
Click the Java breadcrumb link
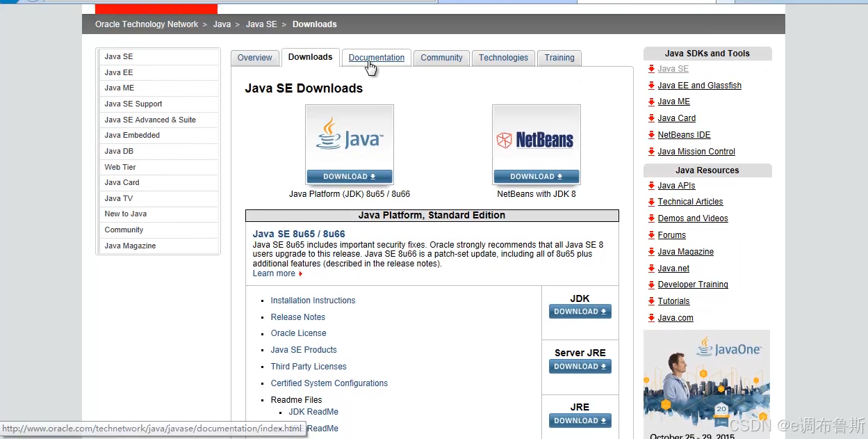tap(222, 24)
